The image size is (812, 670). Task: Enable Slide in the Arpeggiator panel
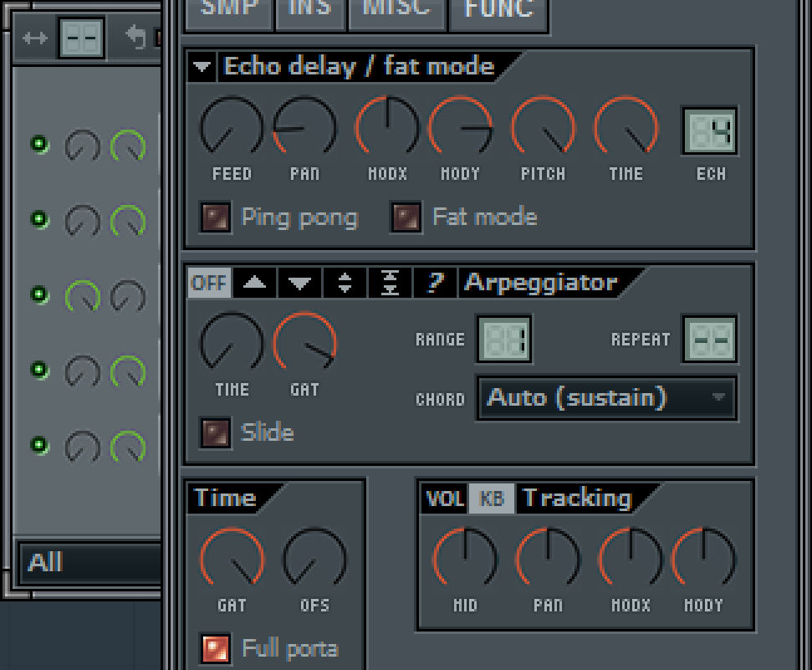pos(215,432)
